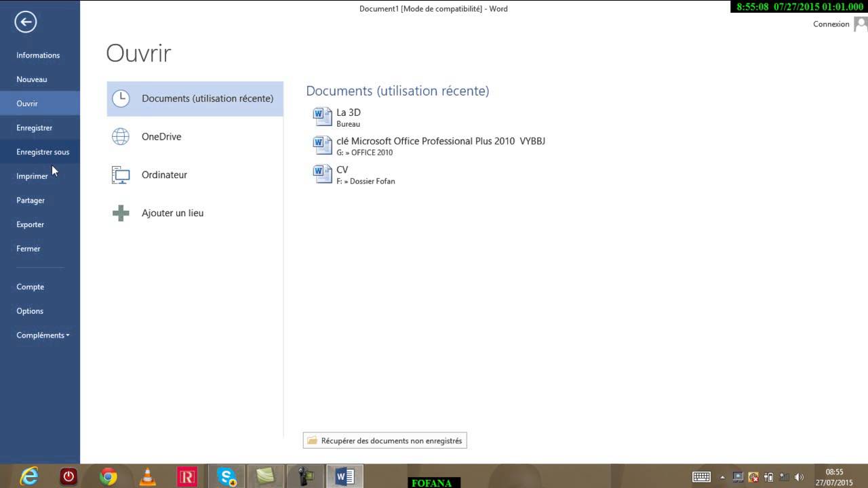Open the touch keyboard from system tray
The height and width of the screenshot is (488, 868).
pos(701,477)
